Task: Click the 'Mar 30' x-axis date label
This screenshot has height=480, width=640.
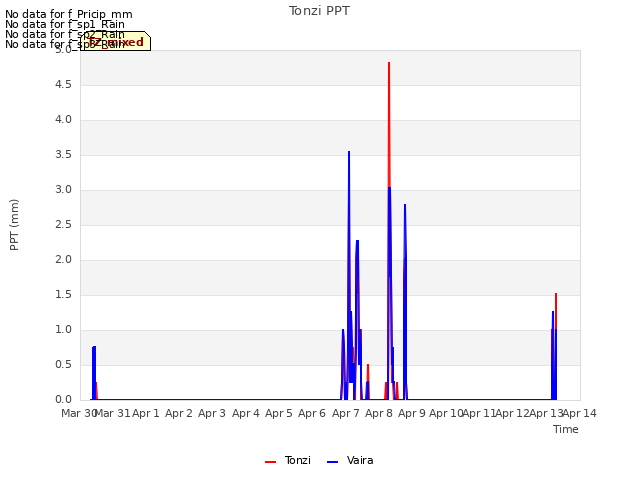Action: (x=78, y=413)
